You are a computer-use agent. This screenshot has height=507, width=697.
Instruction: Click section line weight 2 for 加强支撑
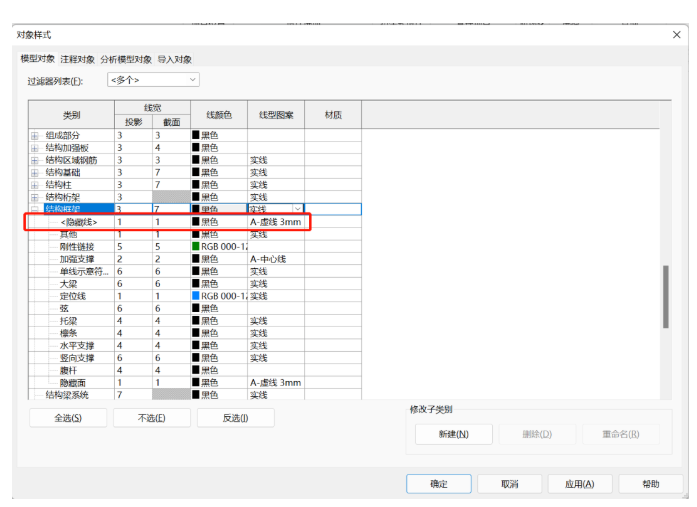tap(157, 259)
